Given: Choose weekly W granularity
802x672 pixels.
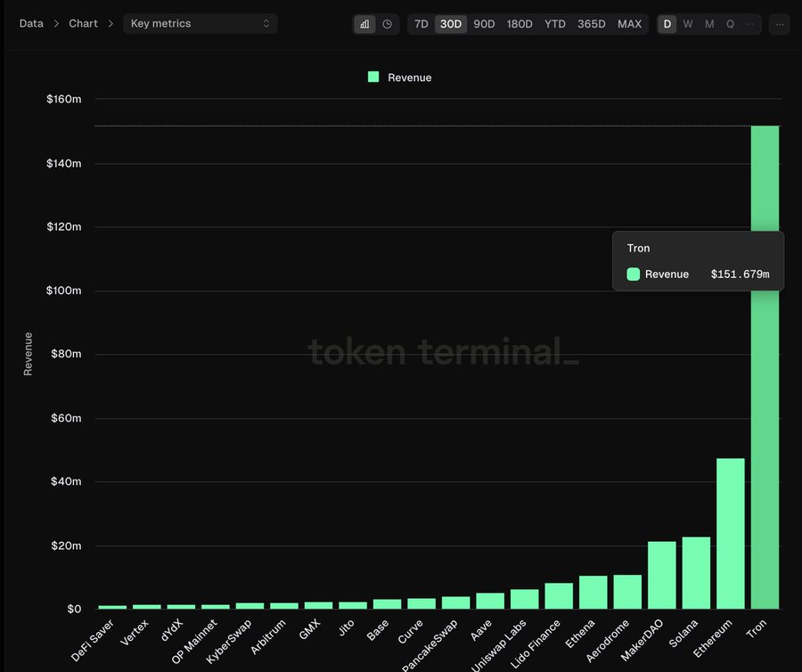Looking at the screenshot, I should (688, 24).
